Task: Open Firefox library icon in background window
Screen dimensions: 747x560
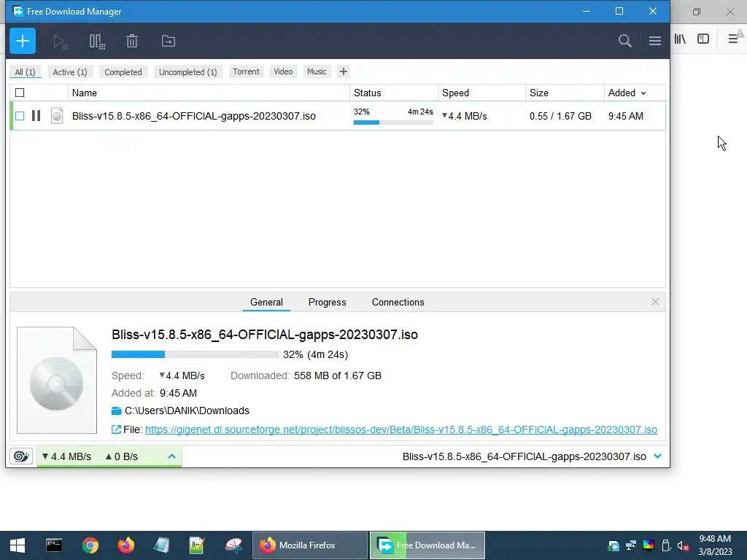Action: click(x=680, y=39)
